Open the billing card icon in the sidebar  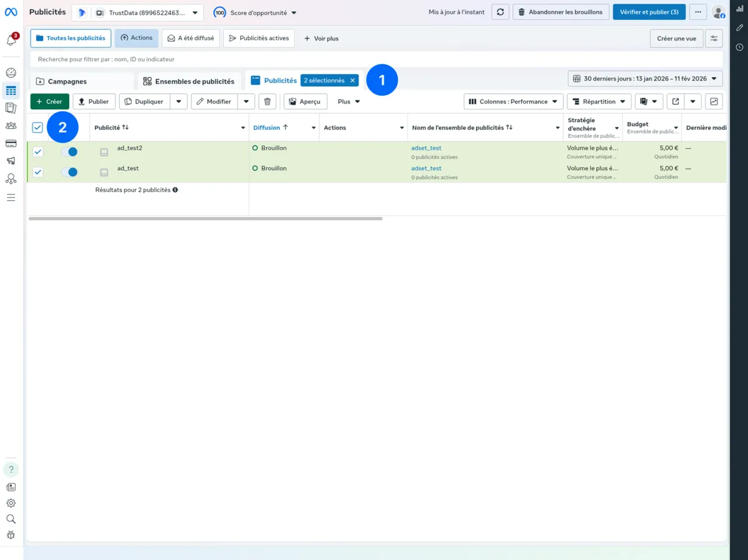pyautogui.click(x=11, y=142)
